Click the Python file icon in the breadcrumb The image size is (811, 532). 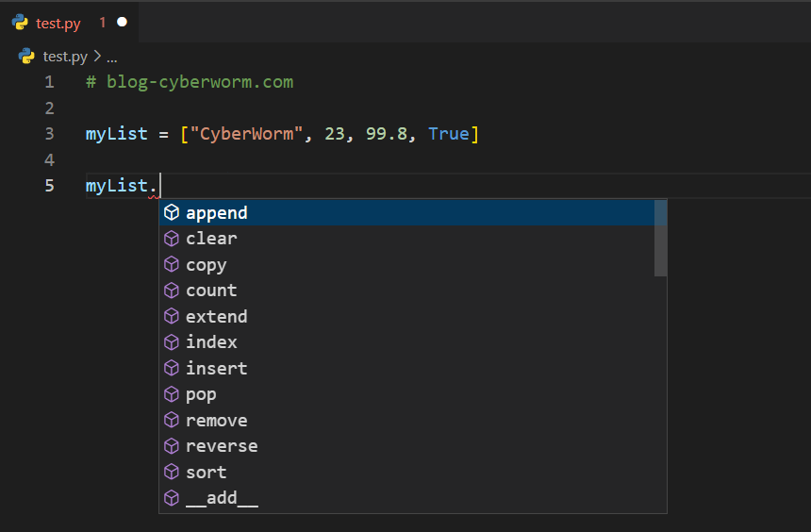pyautogui.click(x=26, y=57)
